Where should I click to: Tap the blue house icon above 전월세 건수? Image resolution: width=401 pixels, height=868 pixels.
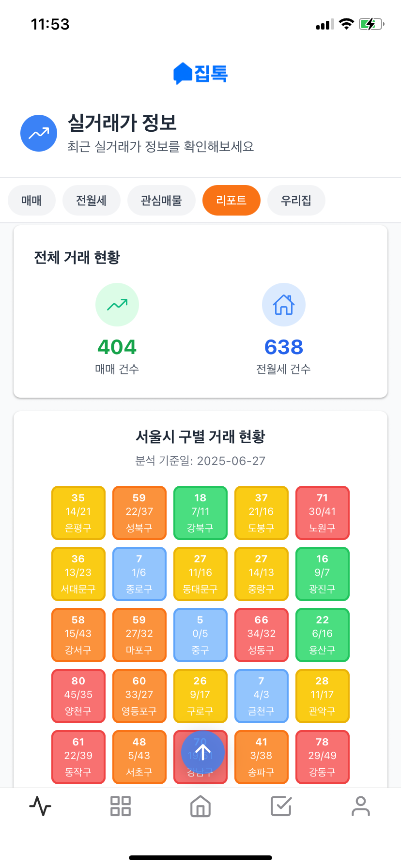284,305
